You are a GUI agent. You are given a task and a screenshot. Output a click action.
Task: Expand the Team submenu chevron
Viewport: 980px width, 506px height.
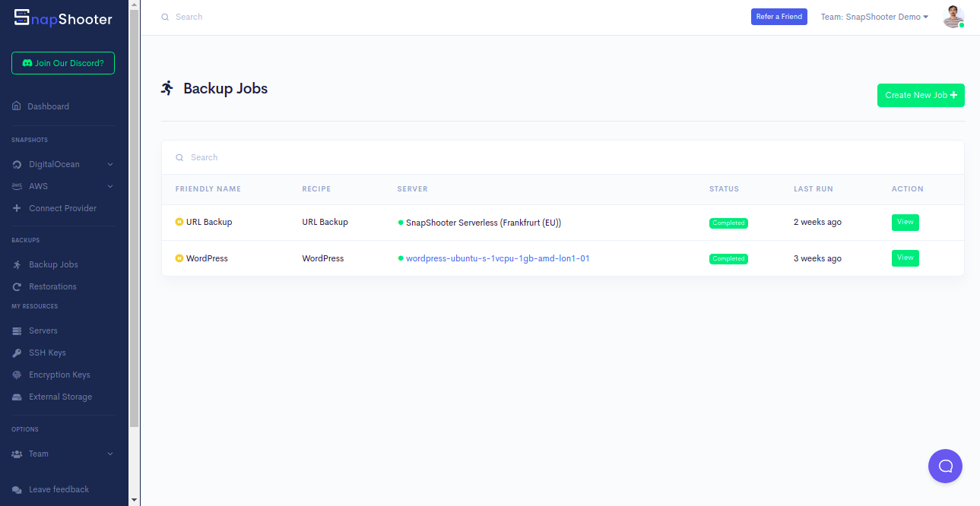110,454
